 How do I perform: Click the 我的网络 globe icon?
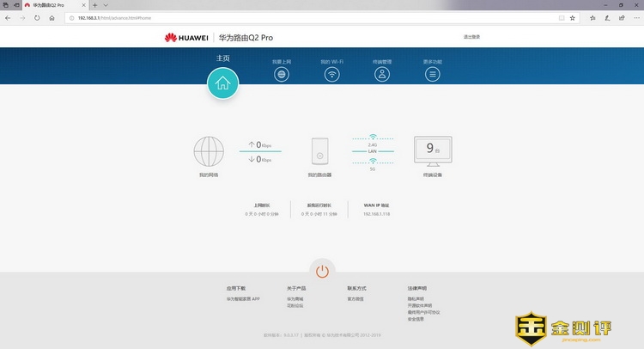point(209,152)
